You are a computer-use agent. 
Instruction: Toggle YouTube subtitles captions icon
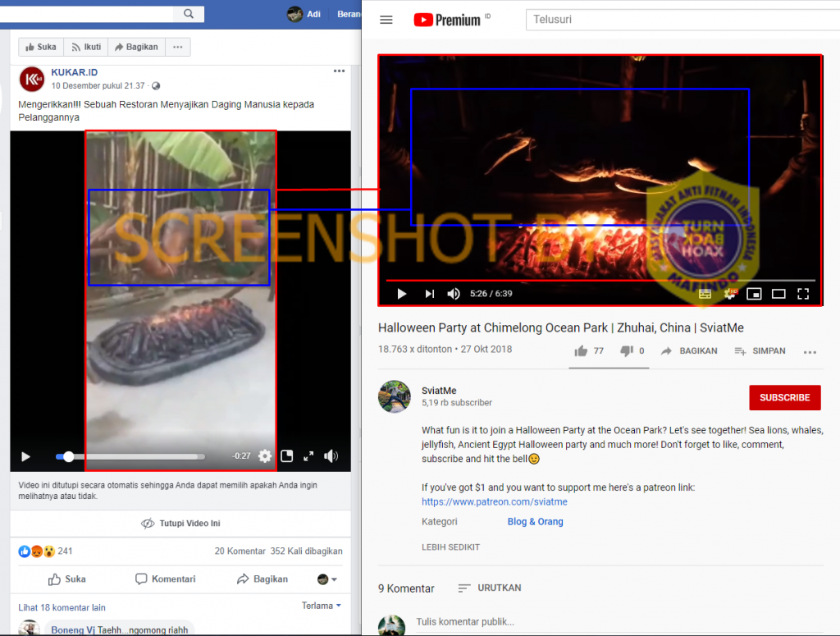(705, 294)
